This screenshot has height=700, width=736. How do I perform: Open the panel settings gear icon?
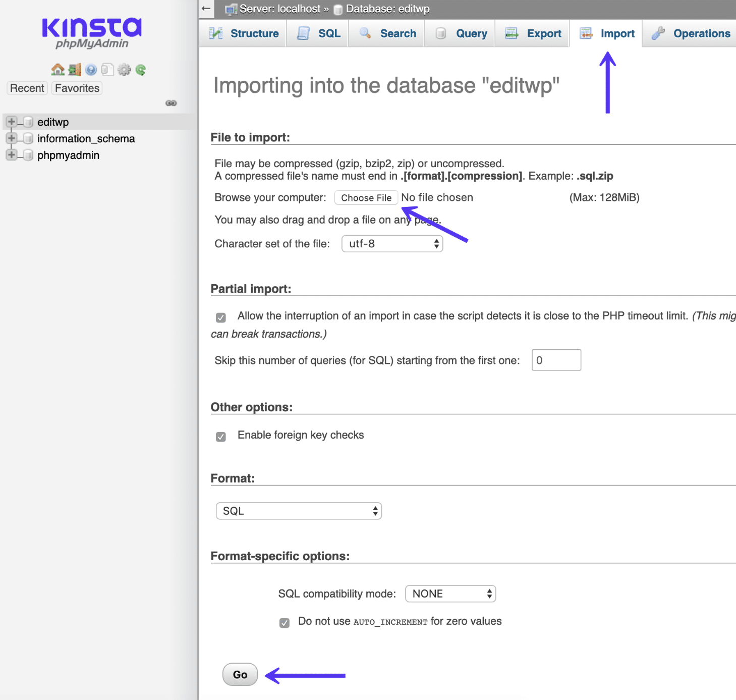124,70
